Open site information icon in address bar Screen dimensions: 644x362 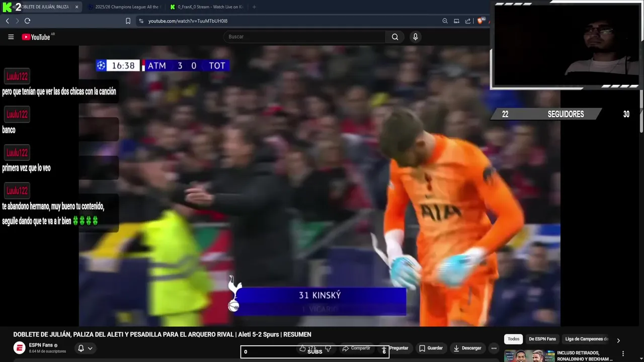click(141, 21)
